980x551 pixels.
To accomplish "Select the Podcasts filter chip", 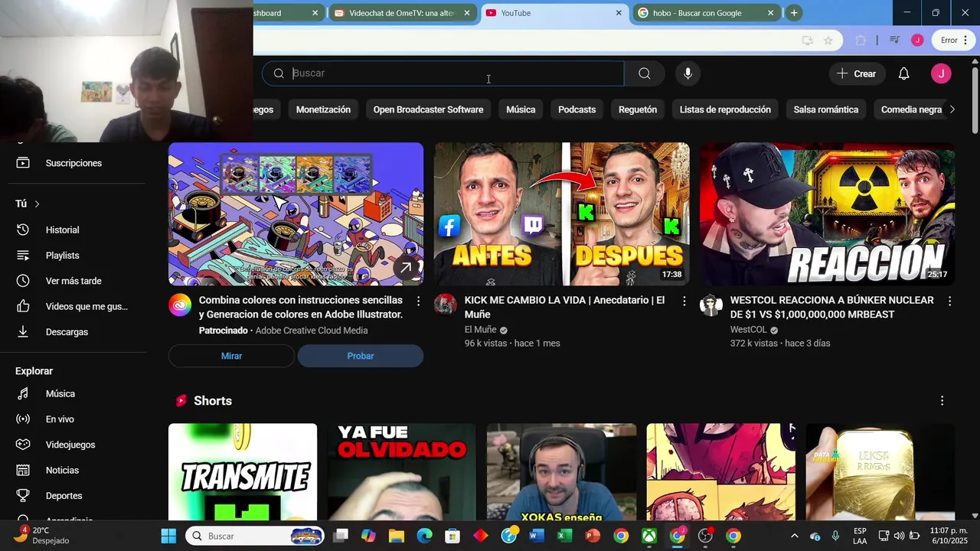I will click(x=577, y=109).
